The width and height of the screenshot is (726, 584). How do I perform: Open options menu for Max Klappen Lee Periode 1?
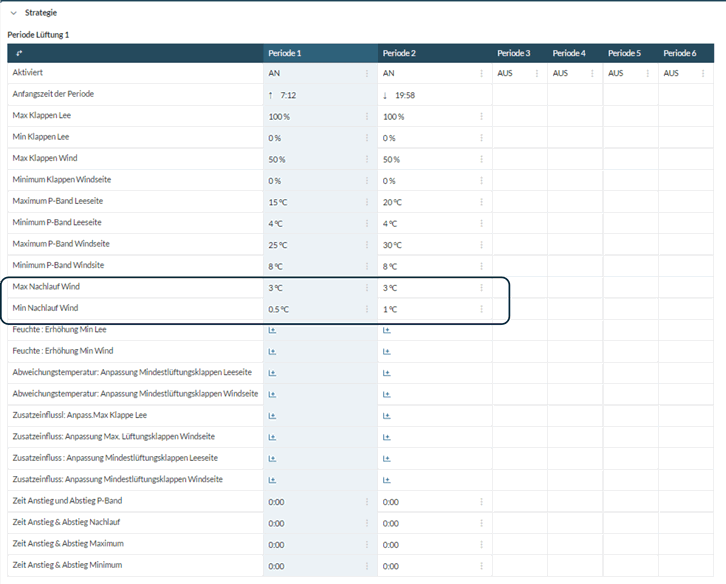pos(367,117)
